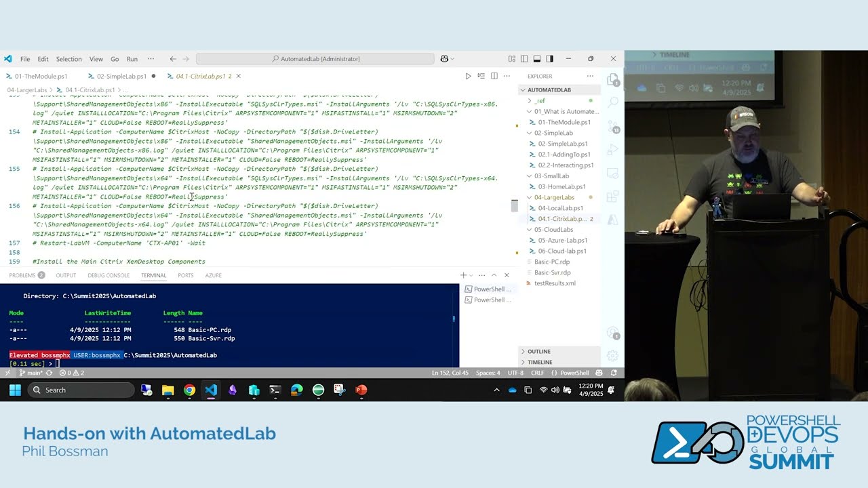The width and height of the screenshot is (868, 488).
Task: Close the 04.1-CitrixLab.ps1 tab
Action: [238, 76]
